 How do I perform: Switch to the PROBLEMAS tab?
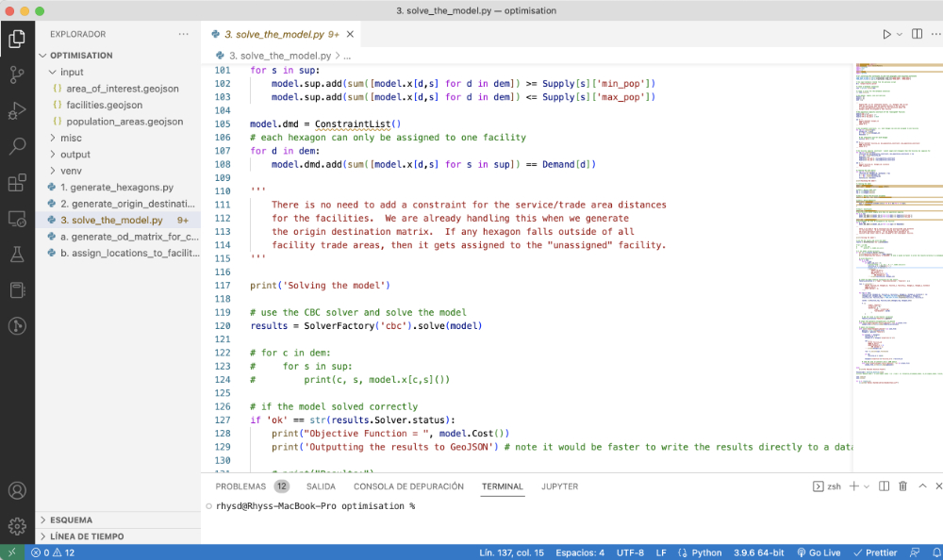(240, 486)
